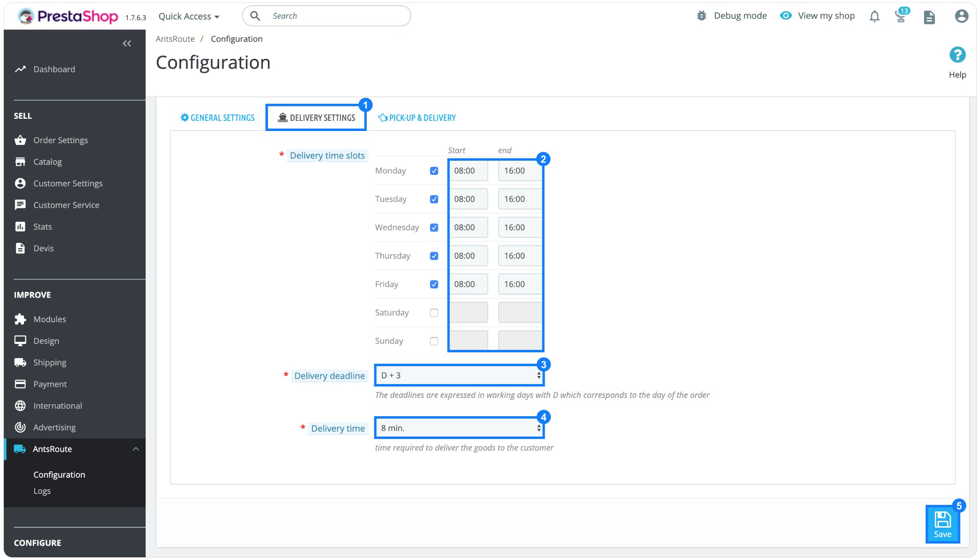Toggle the Debug mode bug icon
This screenshot has width=980, height=559.
point(701,16)
